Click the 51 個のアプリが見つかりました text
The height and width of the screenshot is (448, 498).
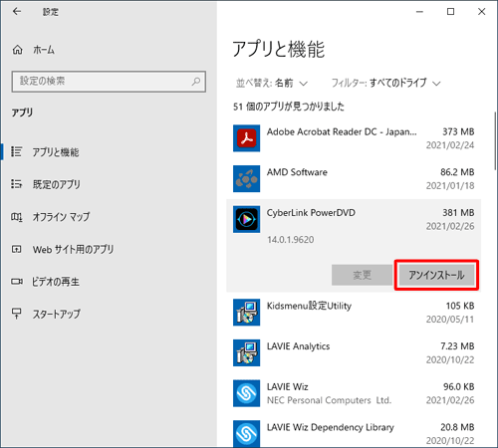click(289, 107)
